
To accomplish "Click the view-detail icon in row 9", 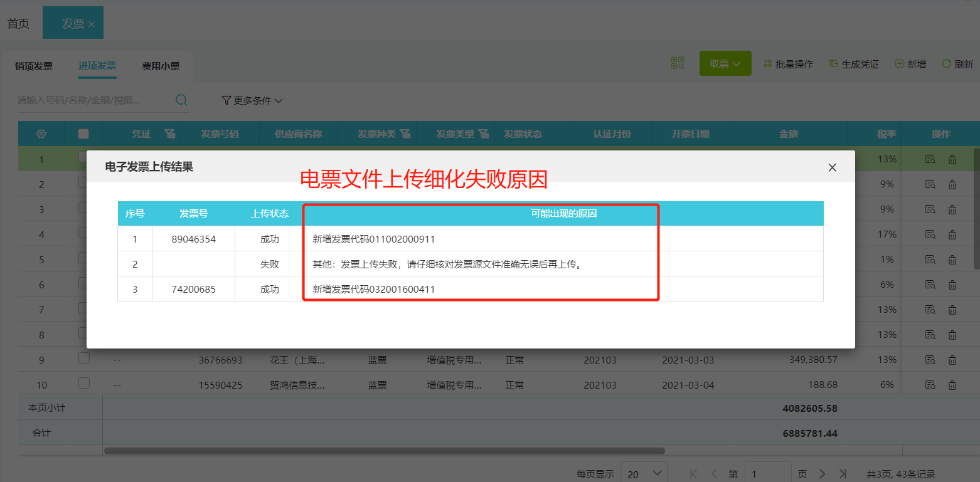I will (930, 360).
